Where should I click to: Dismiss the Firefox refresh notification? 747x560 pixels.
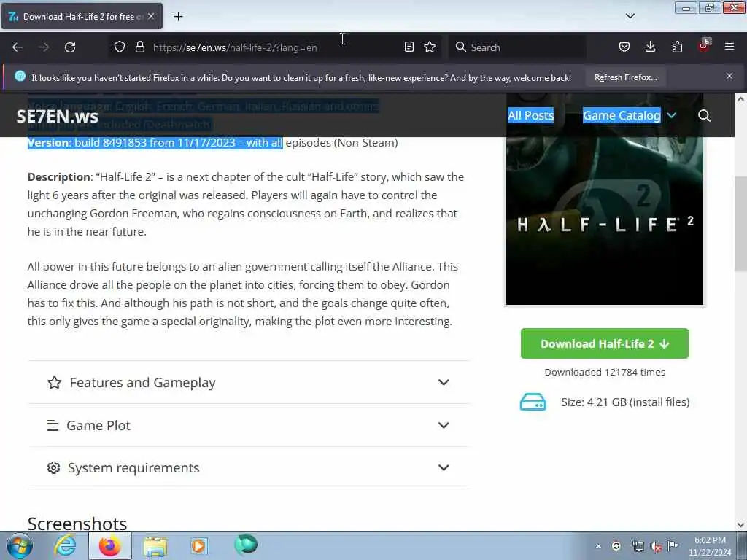pos(729,76)
